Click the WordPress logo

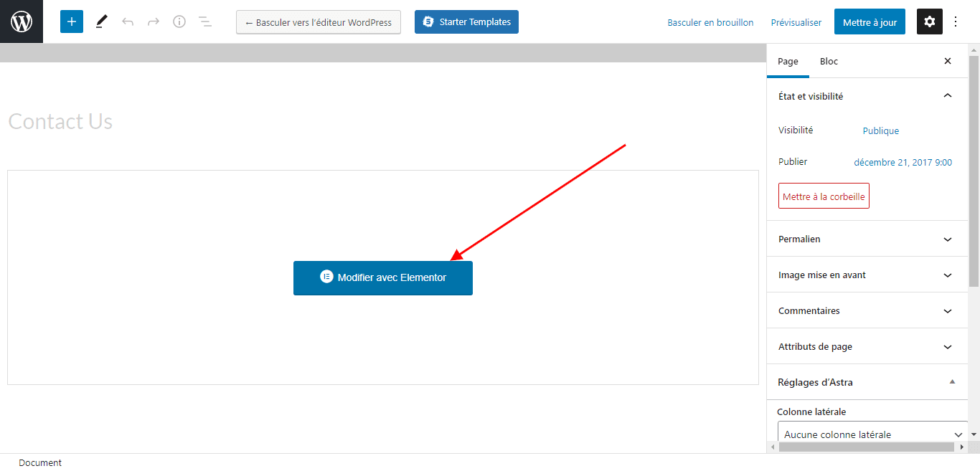tap(21, 22)
